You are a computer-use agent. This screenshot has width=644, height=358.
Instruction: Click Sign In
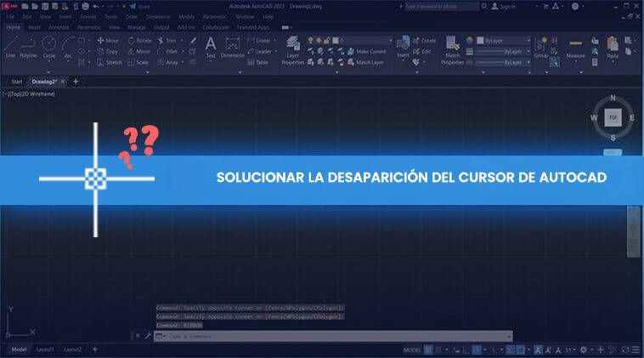click(504, 6)
